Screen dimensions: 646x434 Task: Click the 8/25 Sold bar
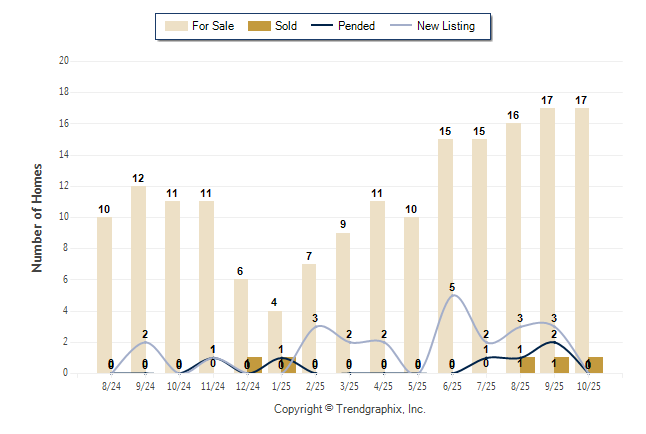click(x=527, y=365)
